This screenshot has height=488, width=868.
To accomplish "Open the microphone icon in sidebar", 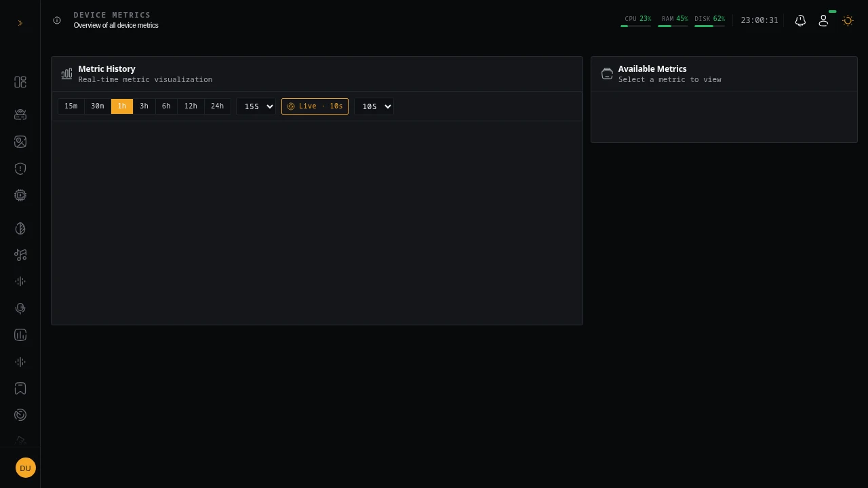I will (20, 308).
